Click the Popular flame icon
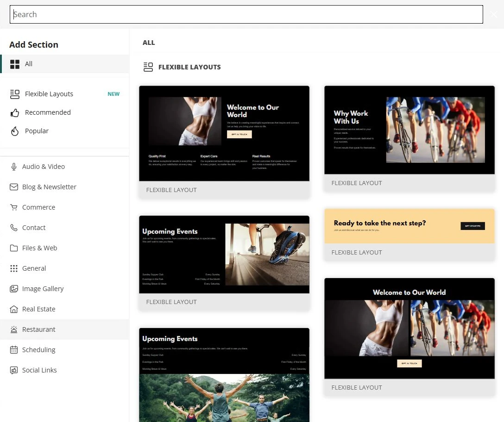Screen dimensions: 504x422 tap(15, 131)
